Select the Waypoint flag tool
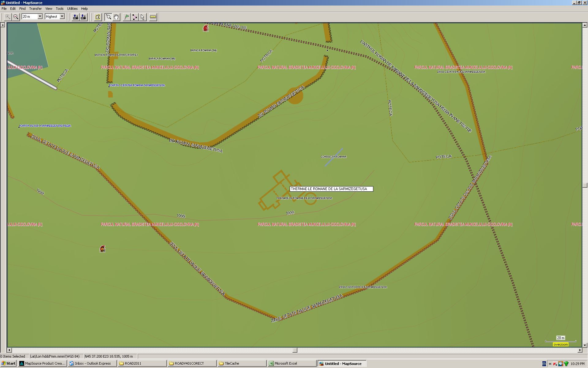 (x=126, y=17)
